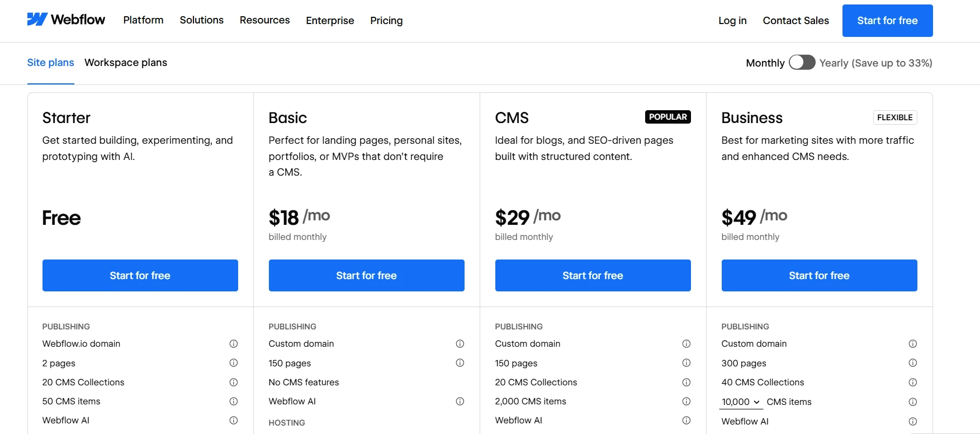Open info icon for CMS plan Webflow AI
Image resolution: width=980 pixels, height=434 pixels.
pyautogui.click(x=687, y=420)
